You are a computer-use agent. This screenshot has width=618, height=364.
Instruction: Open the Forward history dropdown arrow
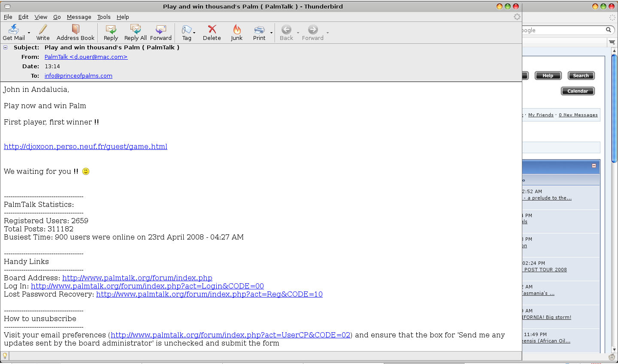[x=327, y=33]
